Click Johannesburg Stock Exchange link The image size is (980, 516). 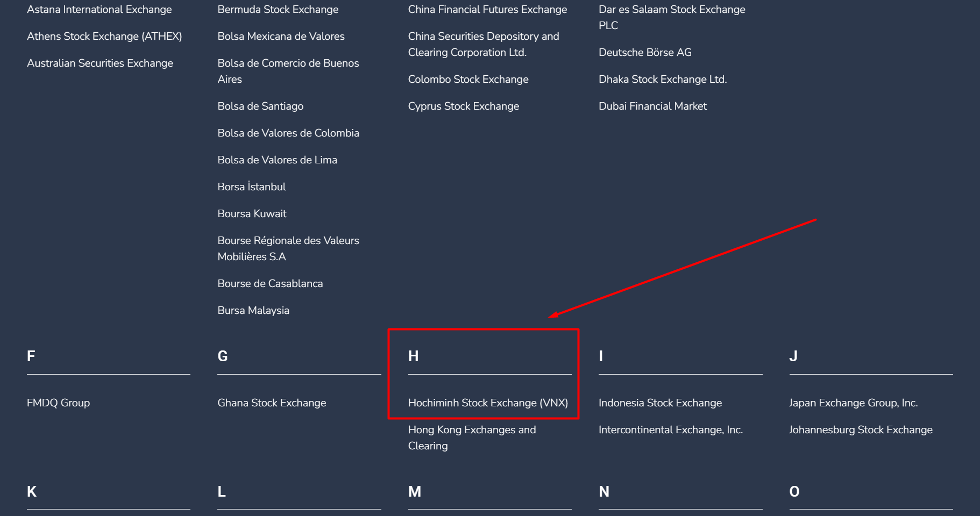point(861,429)
